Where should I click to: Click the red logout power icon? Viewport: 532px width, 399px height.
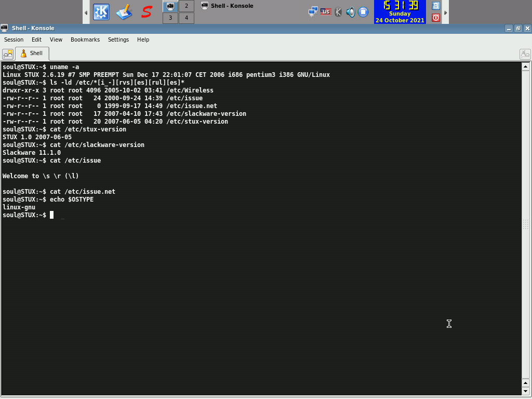tap(436, 18)
